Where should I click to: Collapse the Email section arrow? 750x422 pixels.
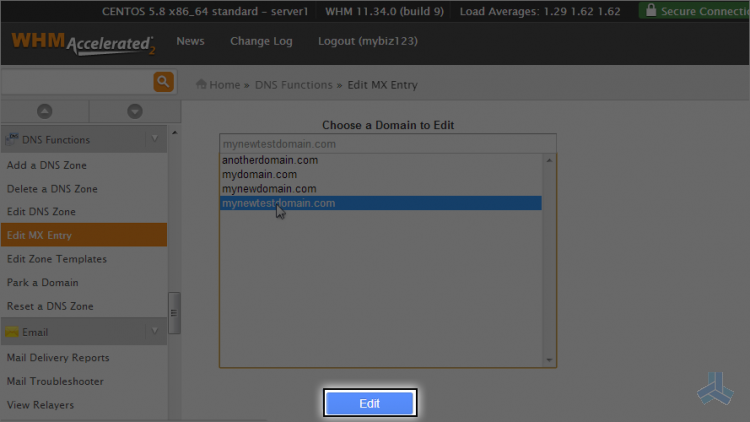click(x=154, y=331)
